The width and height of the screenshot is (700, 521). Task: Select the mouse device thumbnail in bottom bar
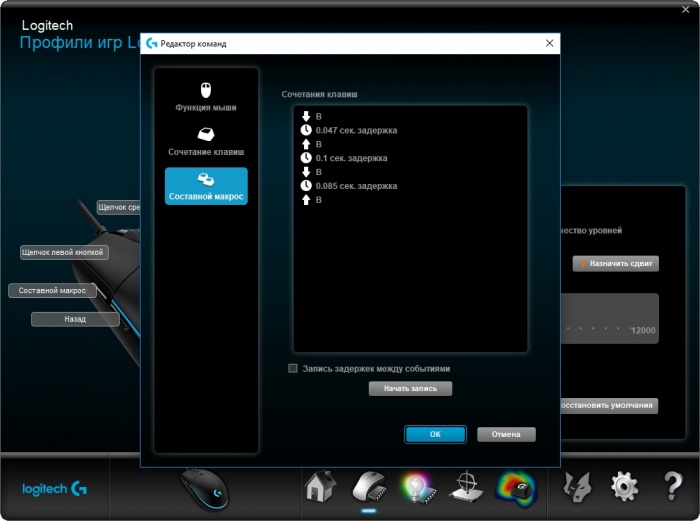(x=204, y=490)
